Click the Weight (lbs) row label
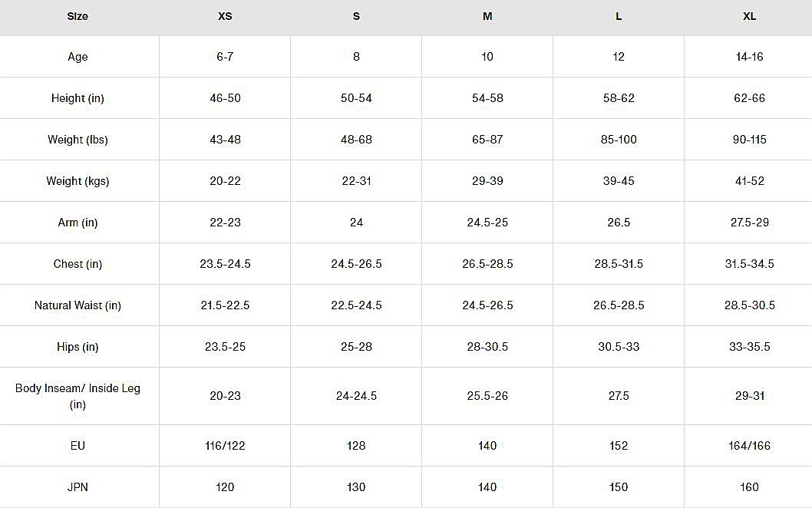812x508 pixels. [x=78, y=140]
